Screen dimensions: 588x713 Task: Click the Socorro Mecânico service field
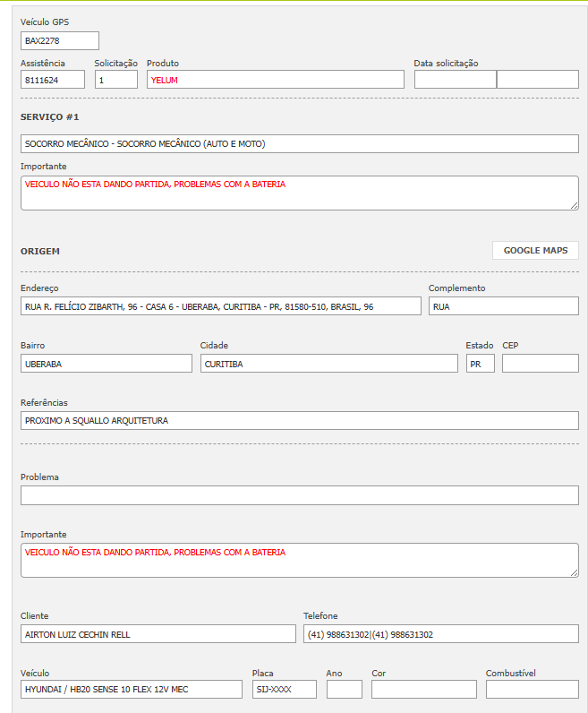pyautogui.click(x=299, y=143)
